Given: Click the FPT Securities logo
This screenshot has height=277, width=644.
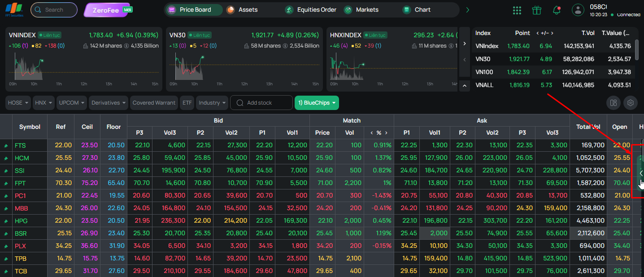Looking at the screenshot, I should coord(15,9).
